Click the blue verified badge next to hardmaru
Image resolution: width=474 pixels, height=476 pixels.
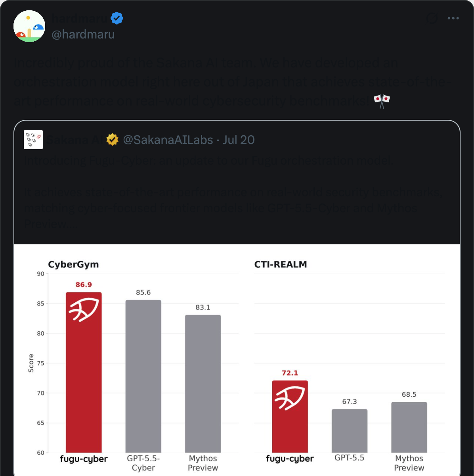click(117, 18)
